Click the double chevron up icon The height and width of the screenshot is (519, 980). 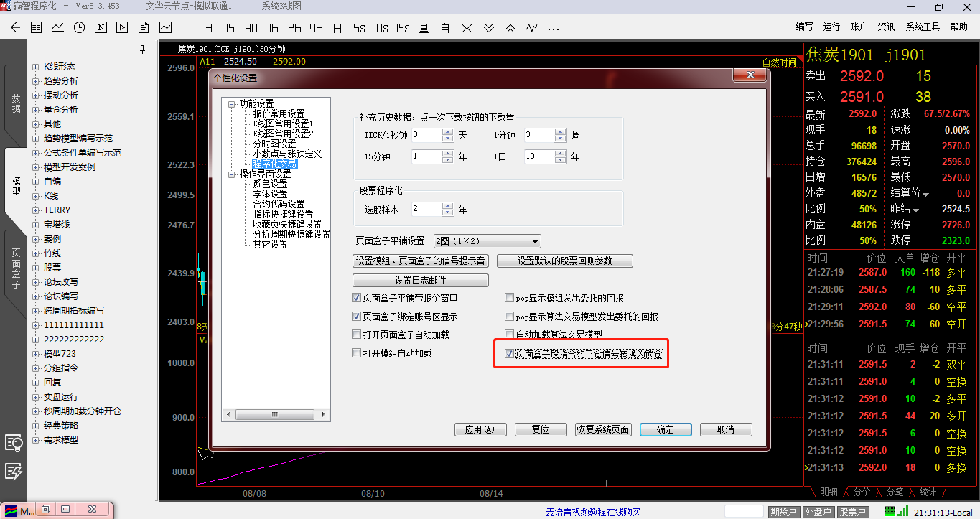[510, 28]
